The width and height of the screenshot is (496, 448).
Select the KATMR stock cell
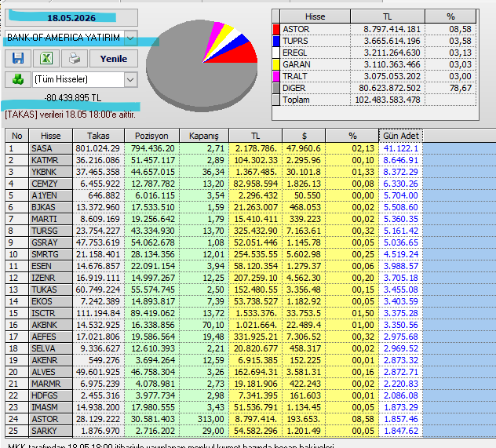(x=50, y=160)
